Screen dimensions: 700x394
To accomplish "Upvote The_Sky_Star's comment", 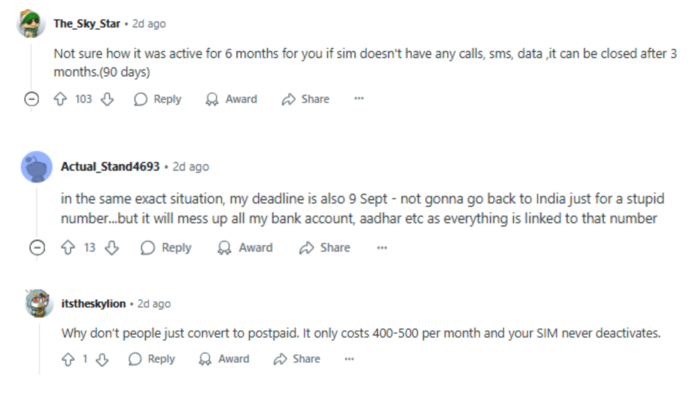I will pos(60,99).
